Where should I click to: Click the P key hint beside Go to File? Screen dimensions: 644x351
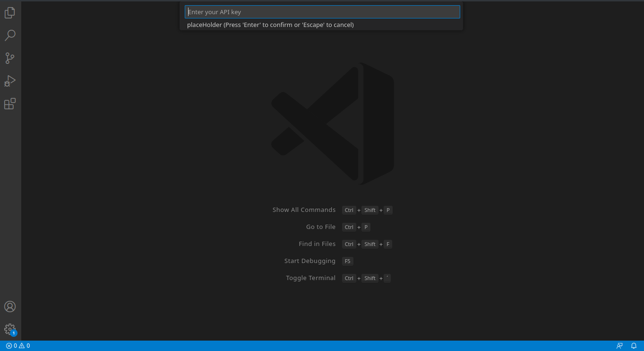click(366, 227)
